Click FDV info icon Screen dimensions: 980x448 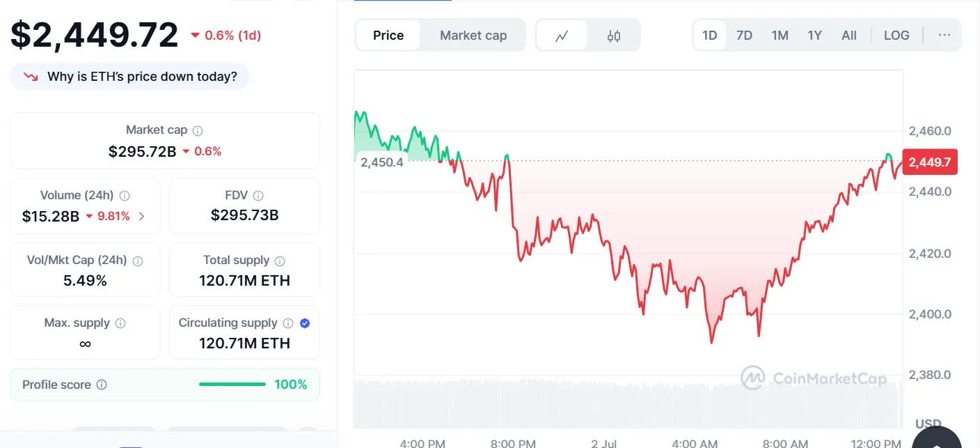(258, 196)
